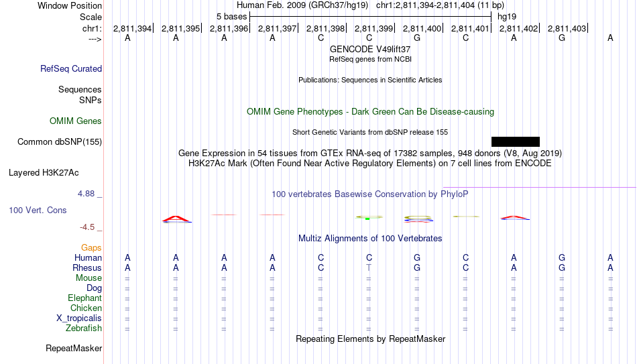Click the Human Feb. 2009 (GRCh37/hg19) title

point(302,5)
